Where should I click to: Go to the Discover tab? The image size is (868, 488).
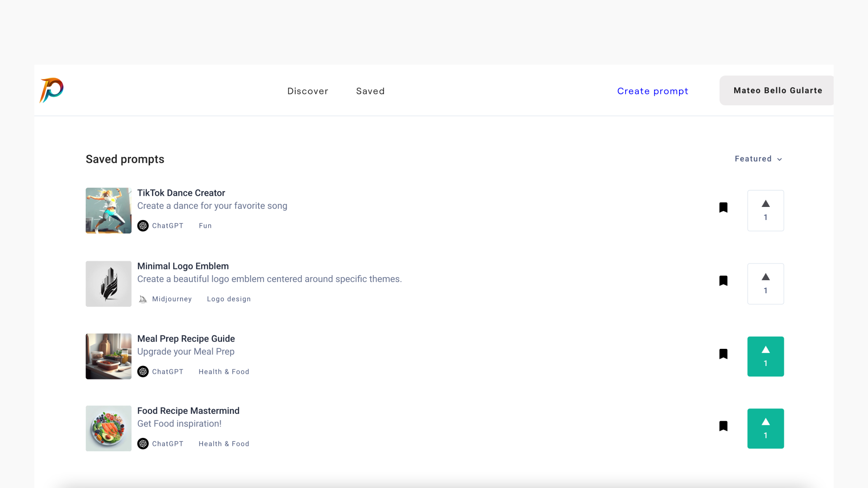point(308,91)
